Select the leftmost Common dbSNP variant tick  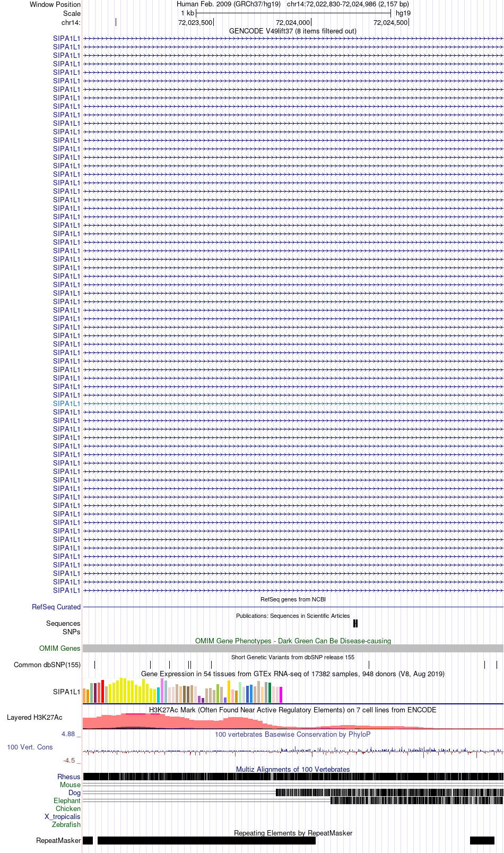tap(94, 665)
